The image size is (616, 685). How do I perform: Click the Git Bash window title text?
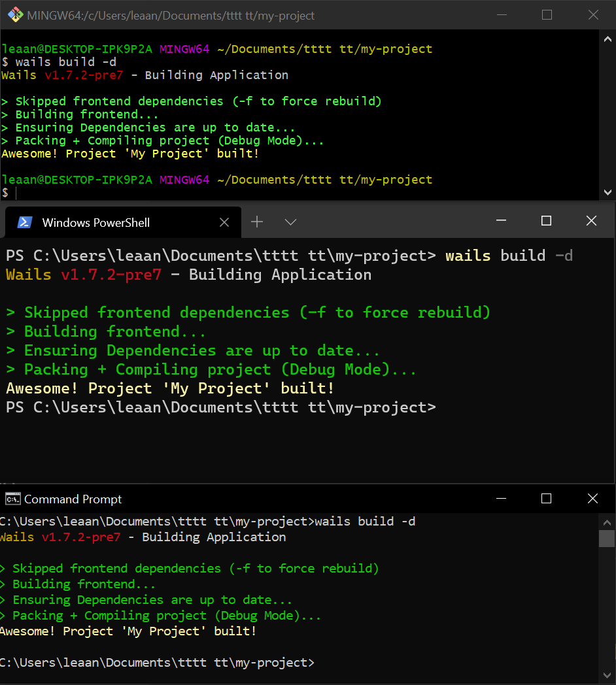tap(171, 15)
